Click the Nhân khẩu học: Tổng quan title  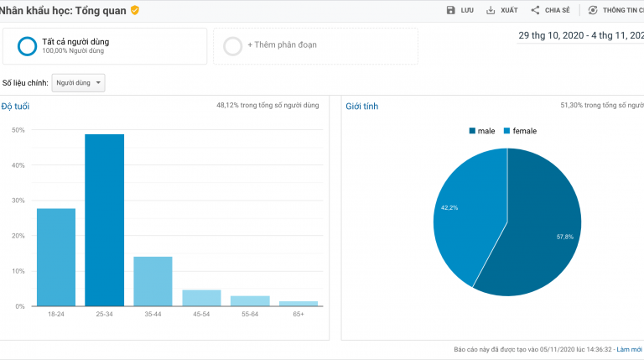click(x=63, y=11)
